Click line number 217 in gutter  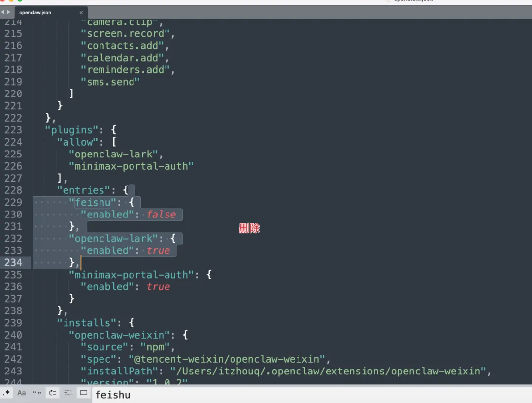(x=13, y=58)
